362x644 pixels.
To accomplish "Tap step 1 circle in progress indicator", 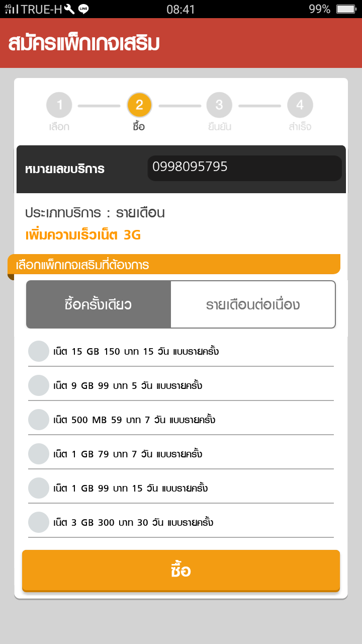I will coord(59,105).
